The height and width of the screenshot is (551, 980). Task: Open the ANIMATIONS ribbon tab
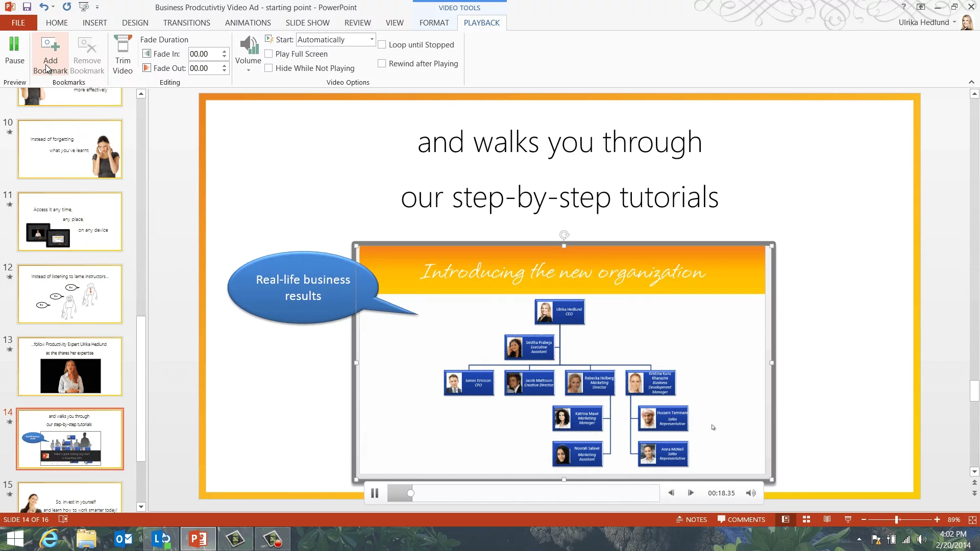(x=248, y=23)
